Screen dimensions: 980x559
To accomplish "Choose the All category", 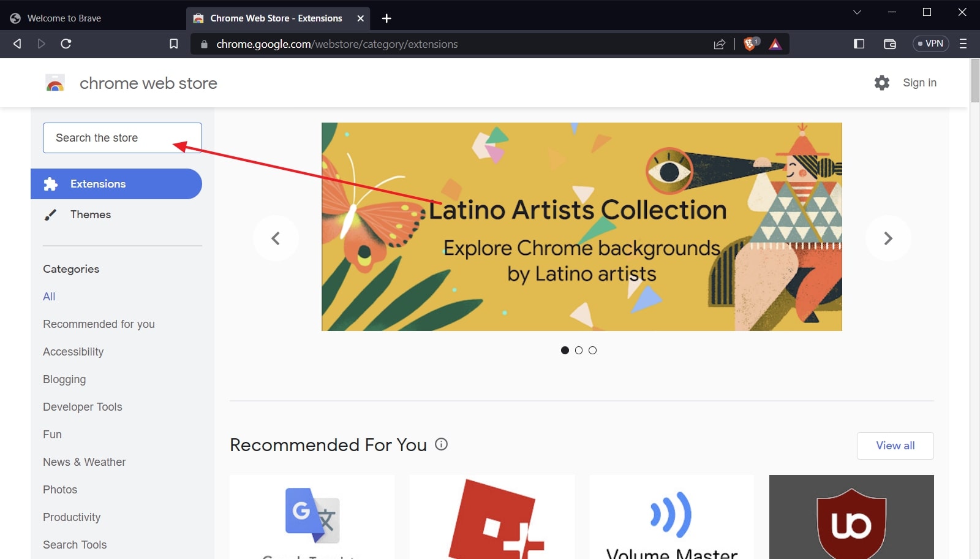I will click(x=49, y=297).
